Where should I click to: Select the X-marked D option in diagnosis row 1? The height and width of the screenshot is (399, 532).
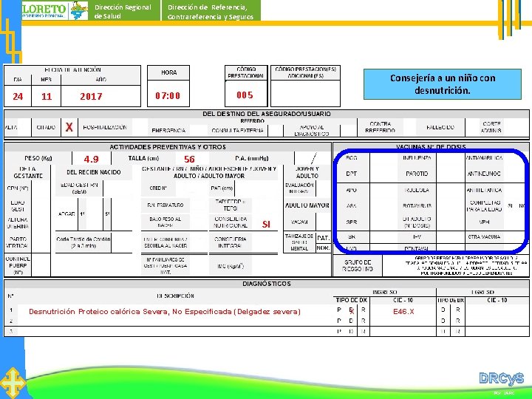[352, 310]
